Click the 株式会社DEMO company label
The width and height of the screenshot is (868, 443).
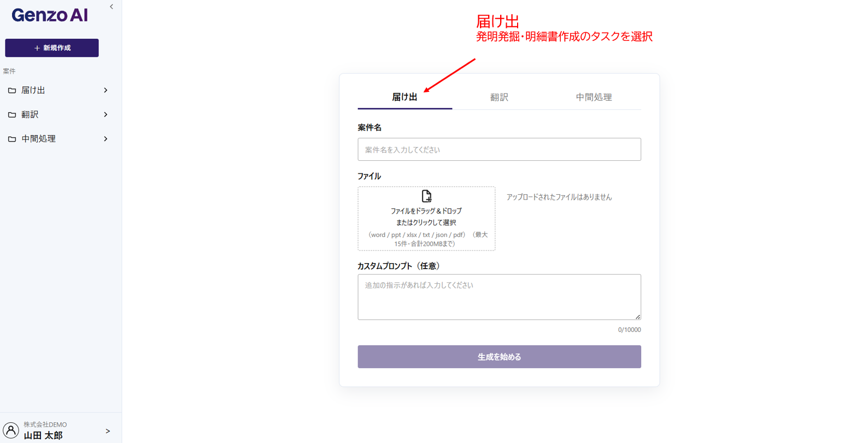click(x=45, y=424)
